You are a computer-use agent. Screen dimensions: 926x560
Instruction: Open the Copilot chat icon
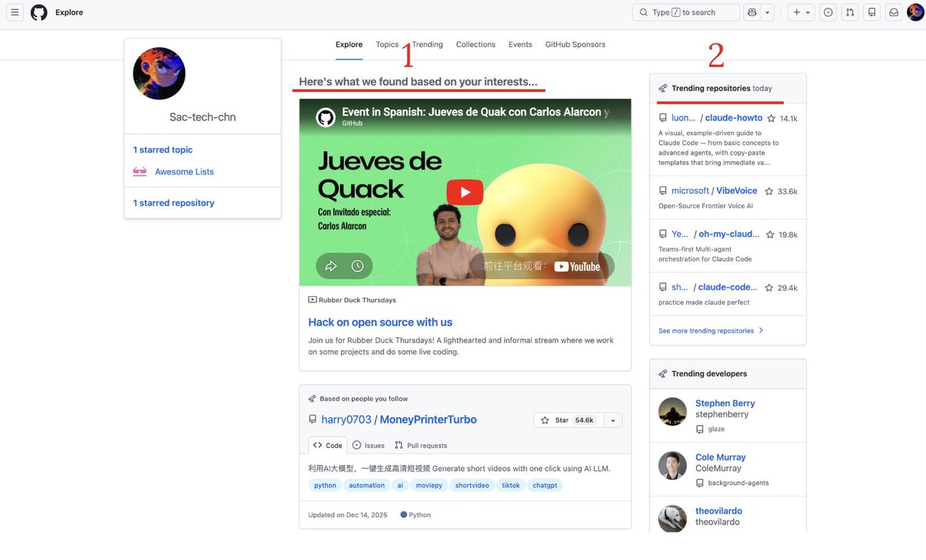752,12
